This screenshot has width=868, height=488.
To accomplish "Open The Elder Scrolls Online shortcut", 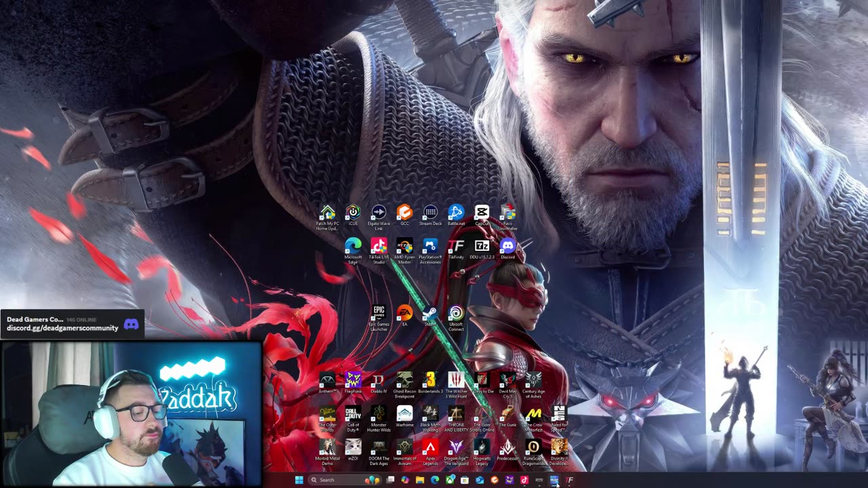I will click(481, 420).
